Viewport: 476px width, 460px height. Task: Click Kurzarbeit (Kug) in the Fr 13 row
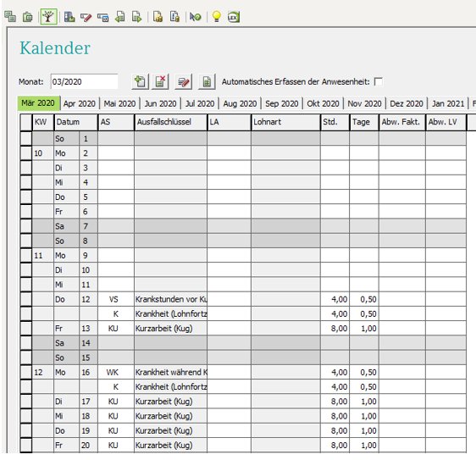[x=164, y=329]
